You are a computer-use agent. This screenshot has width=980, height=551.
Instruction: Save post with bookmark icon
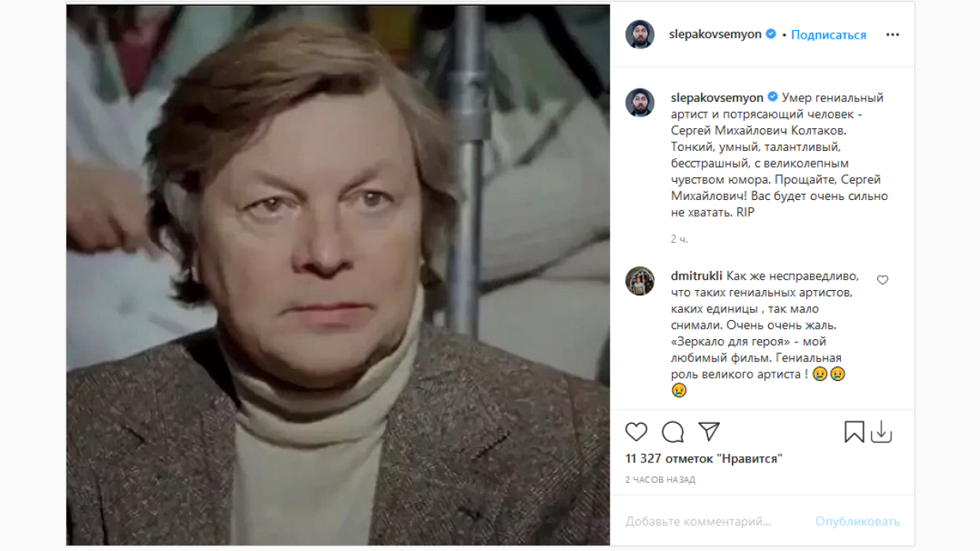pyautogui.click(x=854, y=432)
